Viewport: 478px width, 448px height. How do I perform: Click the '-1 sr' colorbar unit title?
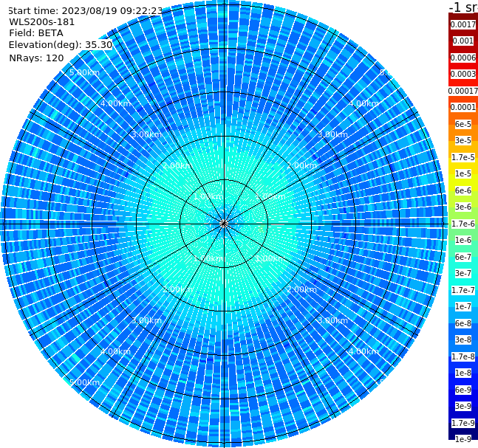(x=463, y=7)
